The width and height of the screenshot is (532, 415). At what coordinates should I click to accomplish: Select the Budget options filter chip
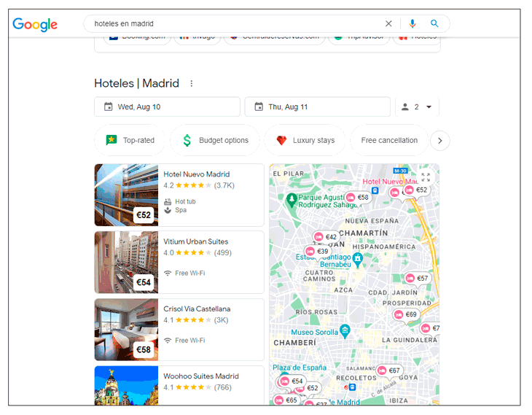point(215,140)
